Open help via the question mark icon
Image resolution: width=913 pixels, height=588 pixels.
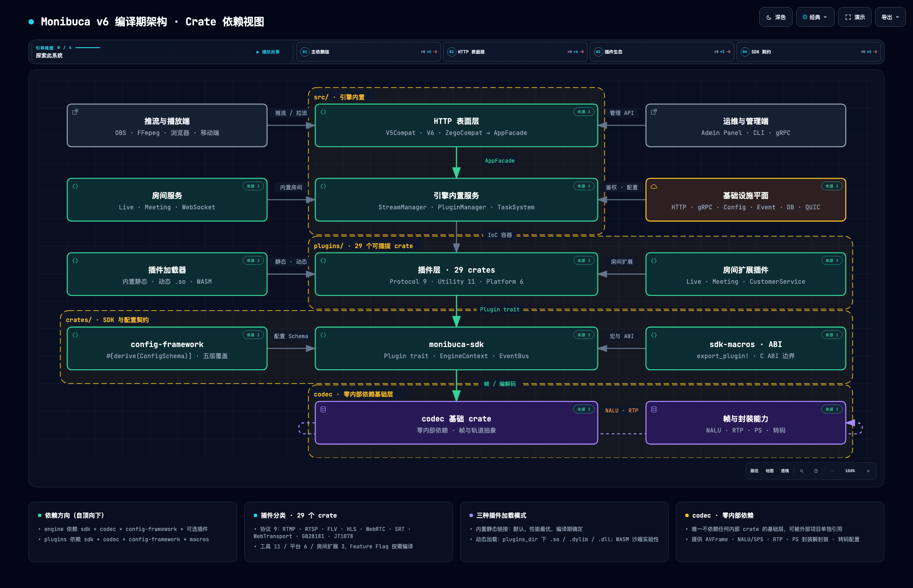click(816, 471)
